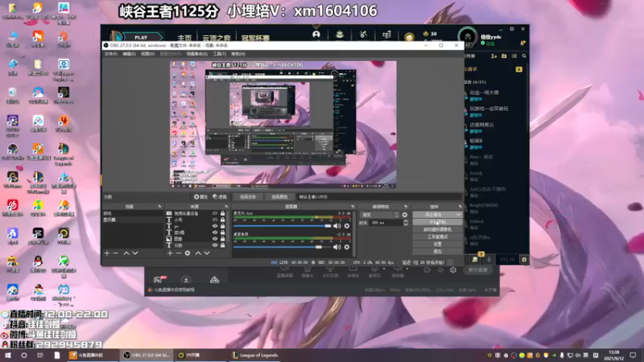Click League chat icon in bottom bar
The height and width of the screenshot is (362, 644).
tap(475, 259)
